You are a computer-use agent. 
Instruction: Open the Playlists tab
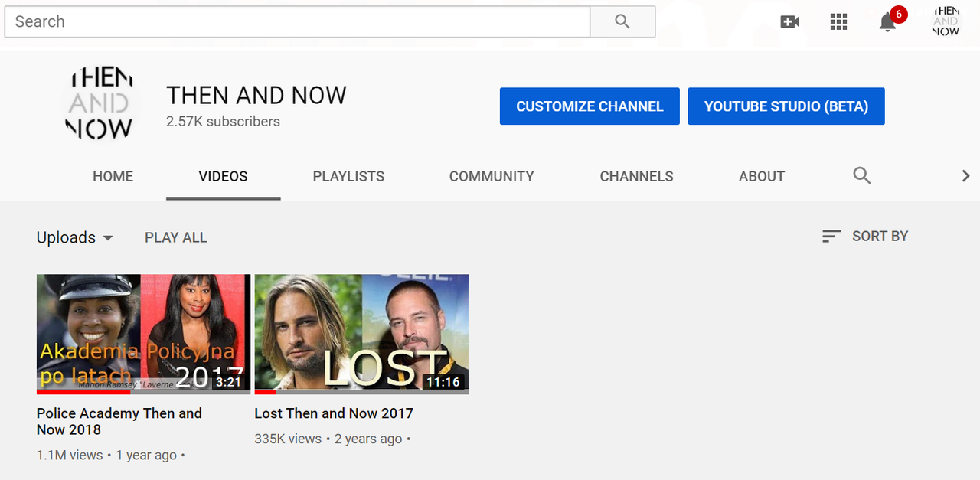click(348, 176)
